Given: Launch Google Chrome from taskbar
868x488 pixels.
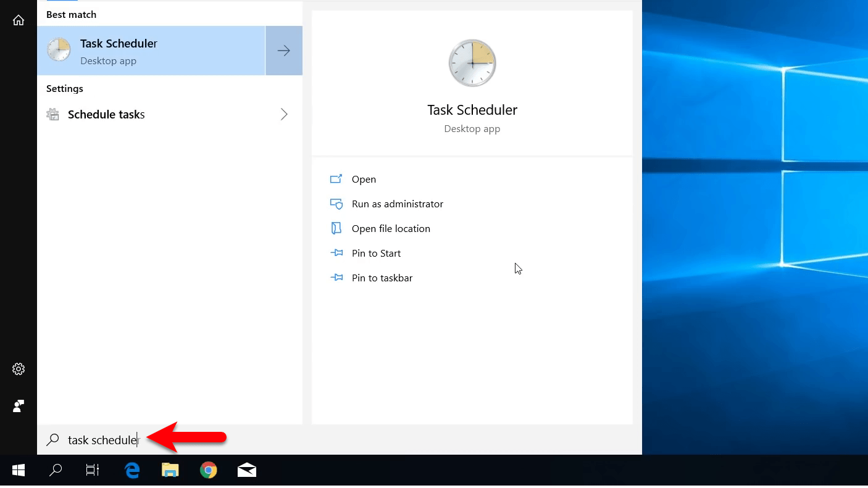Looking at the screenshot, I should point(209,471).
